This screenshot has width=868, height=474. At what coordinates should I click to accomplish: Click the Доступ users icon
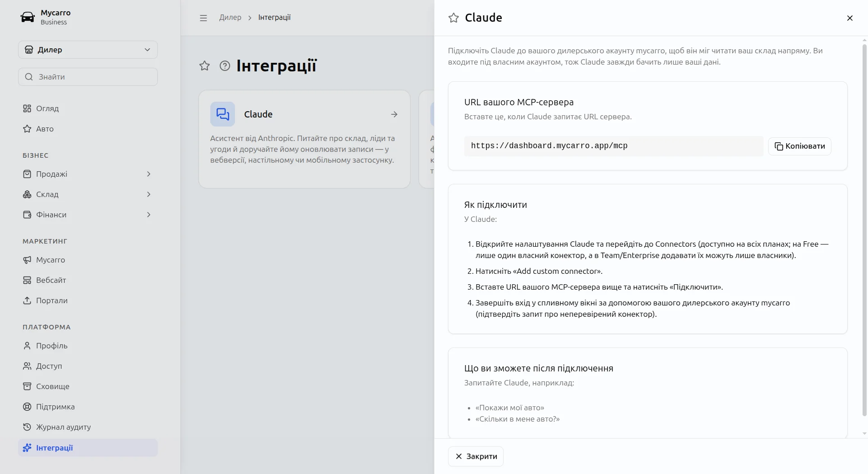27,366
